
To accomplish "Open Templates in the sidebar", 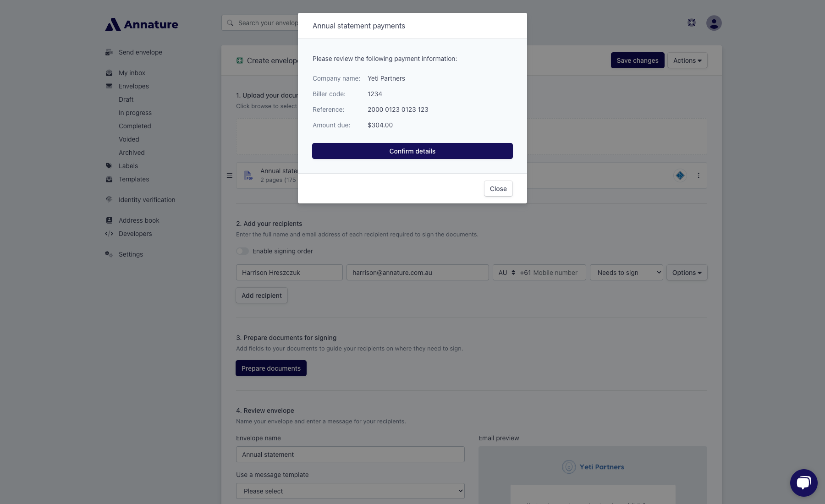I will pyautogui.click(x=134, y=179).
